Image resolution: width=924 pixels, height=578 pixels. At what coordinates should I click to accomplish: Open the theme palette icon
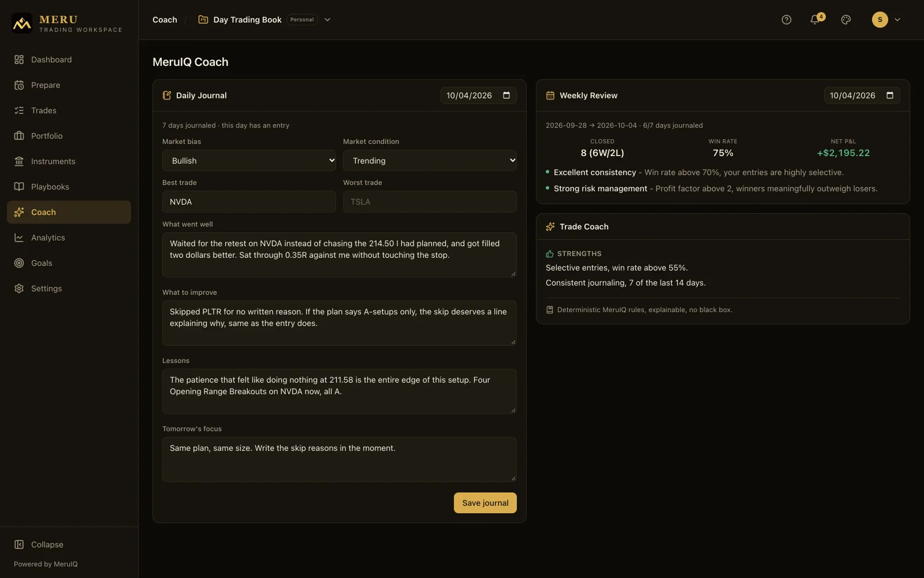click(x=846, y=20)
